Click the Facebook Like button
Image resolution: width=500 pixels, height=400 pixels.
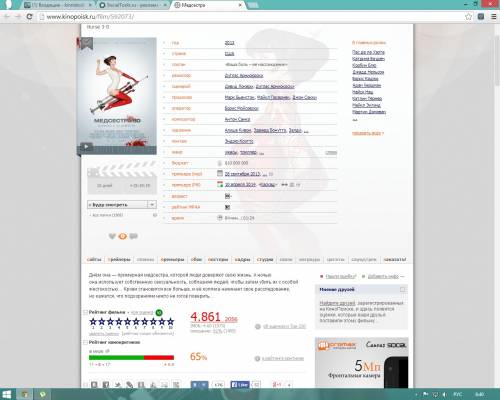pos(240,384)
